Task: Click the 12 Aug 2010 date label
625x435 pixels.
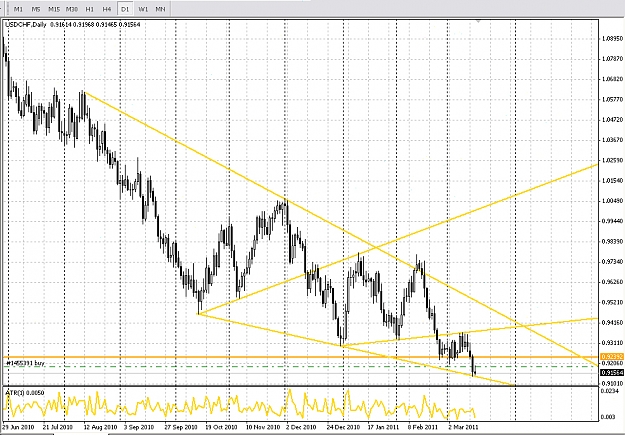Action: [x=100, y=427]
